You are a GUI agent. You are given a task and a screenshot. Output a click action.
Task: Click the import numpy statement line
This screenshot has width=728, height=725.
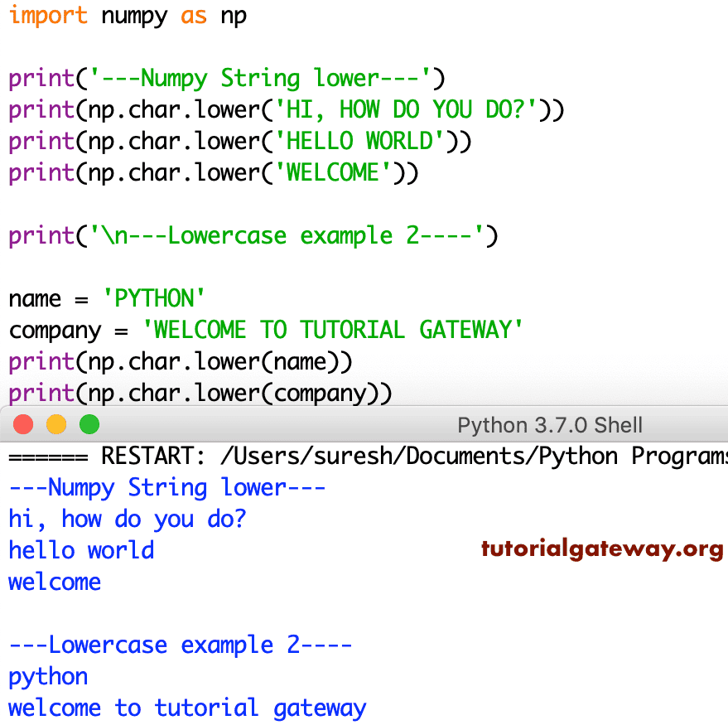(x=124, y=16)
